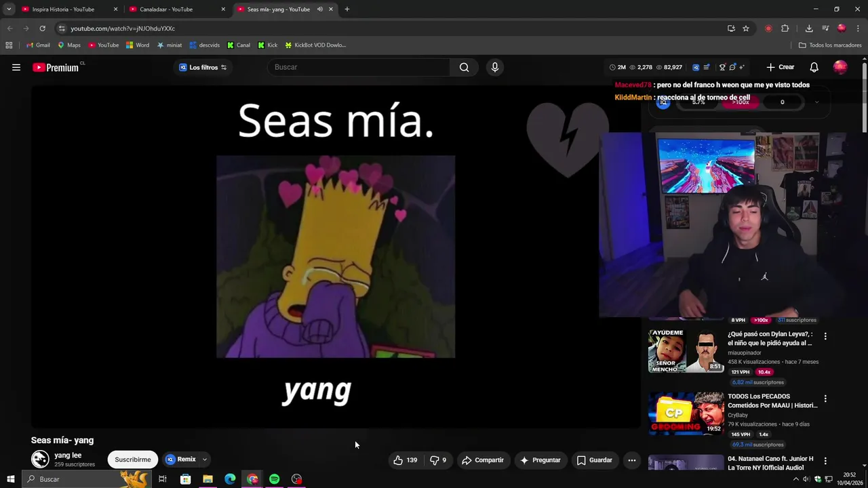This screenshot has height=488, width=868.
Task: Click the blue vidIQ logo in header stats
Action: point(696,67)
